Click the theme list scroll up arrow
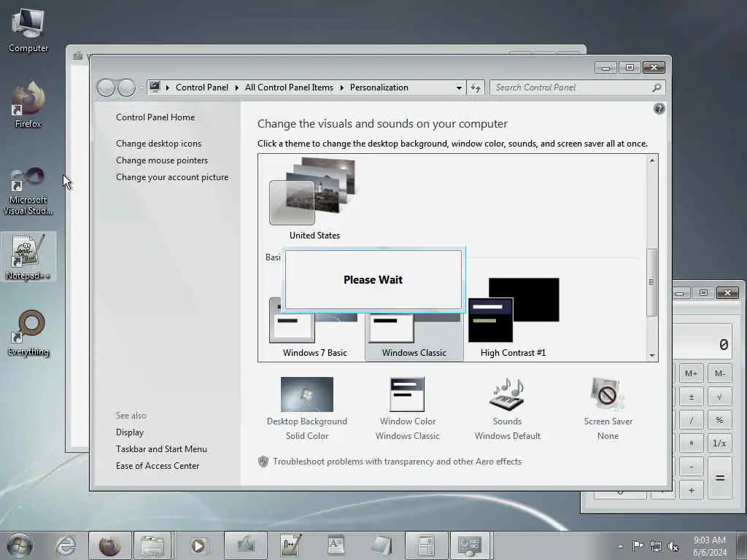 click(651, 160)
